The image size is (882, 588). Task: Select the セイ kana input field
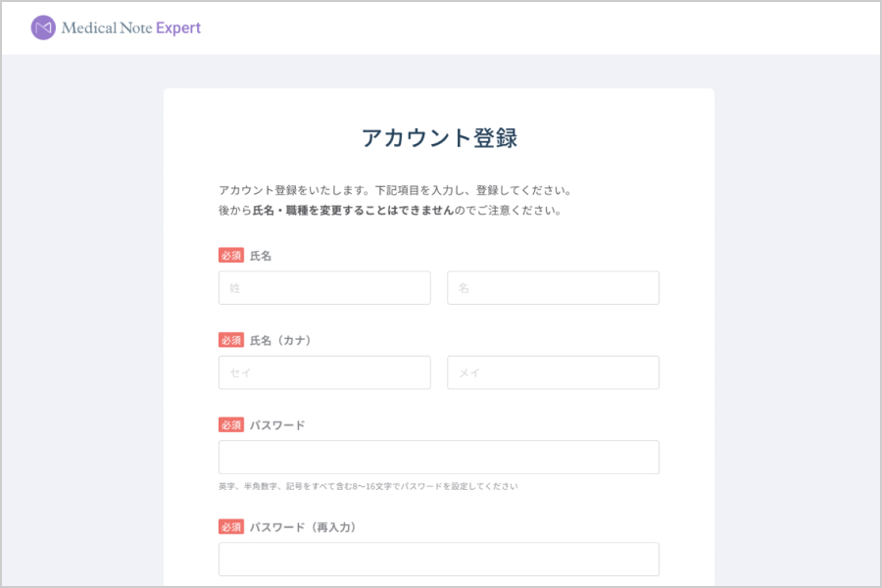[x=324, y=372]
